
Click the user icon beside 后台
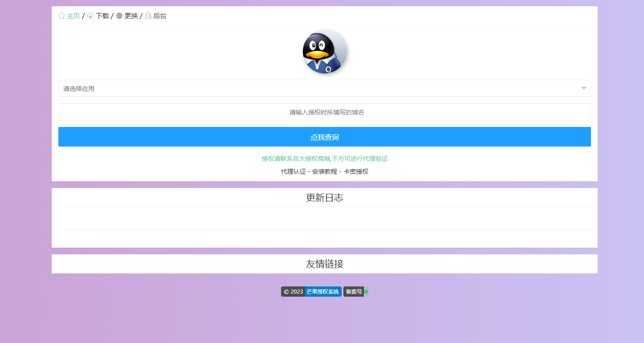[148, 16]
